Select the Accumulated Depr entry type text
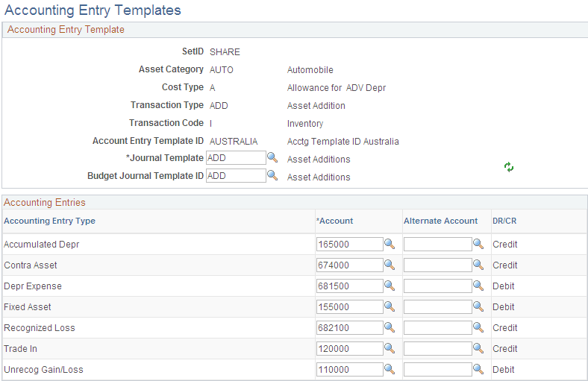588x381 pixels. [x=42, y=245]
